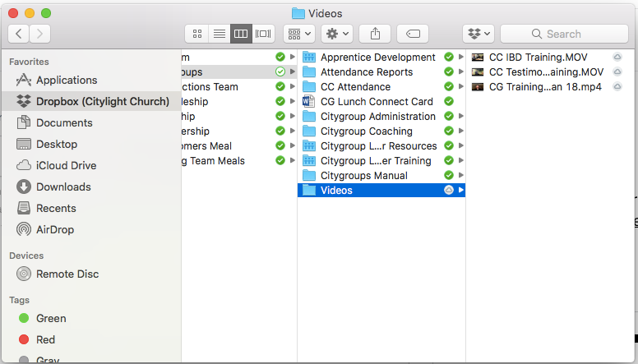The image size is (638, 364).
Task: Select the Applications sidebar item
Action: 66,80
